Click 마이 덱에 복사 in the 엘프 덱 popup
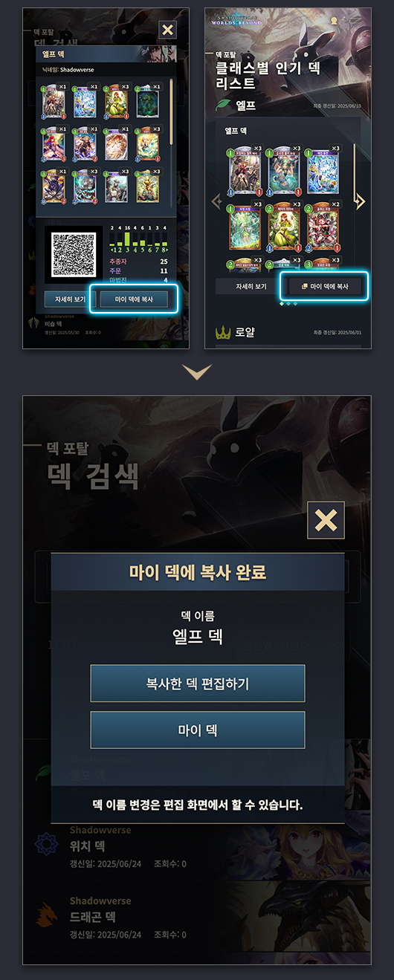 click(135, 299)
